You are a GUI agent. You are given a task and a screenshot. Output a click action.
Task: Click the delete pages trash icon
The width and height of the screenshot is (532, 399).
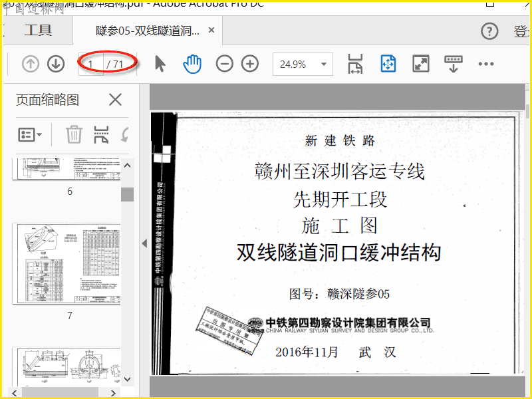74,134
